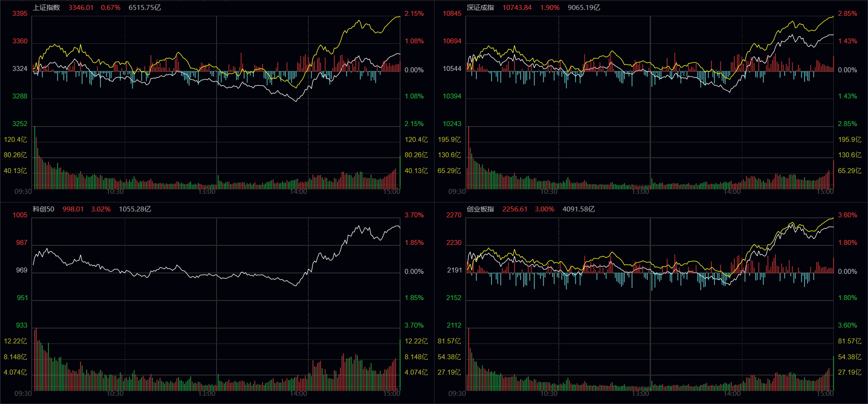Select the red 1.08% axis label

(x=414, y=41)
